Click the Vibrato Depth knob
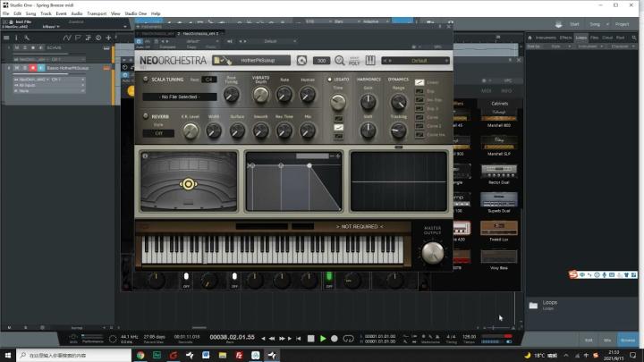 [x=261, y=95]
